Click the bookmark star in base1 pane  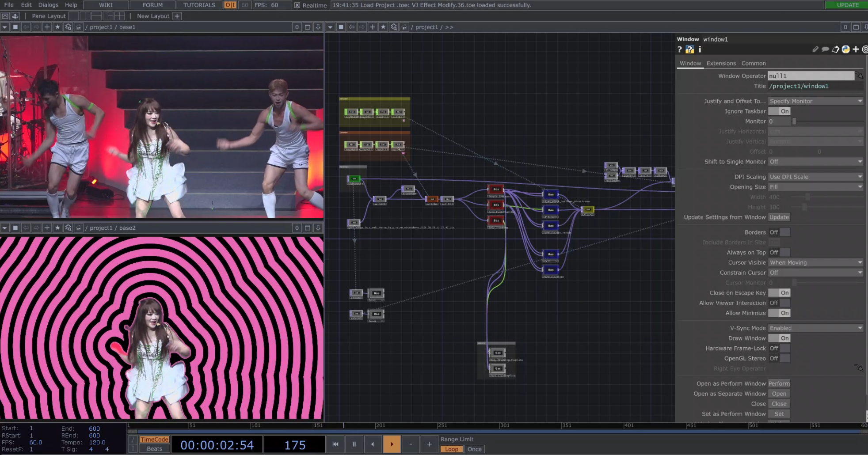pyautogui.click(x=57, y=27)
